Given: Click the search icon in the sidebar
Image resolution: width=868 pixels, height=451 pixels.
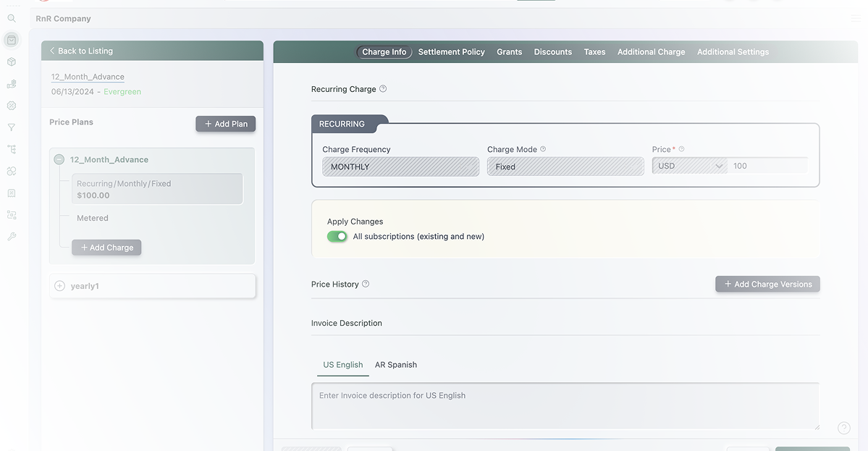Looking at the screenshot, I should coord(12,18).
